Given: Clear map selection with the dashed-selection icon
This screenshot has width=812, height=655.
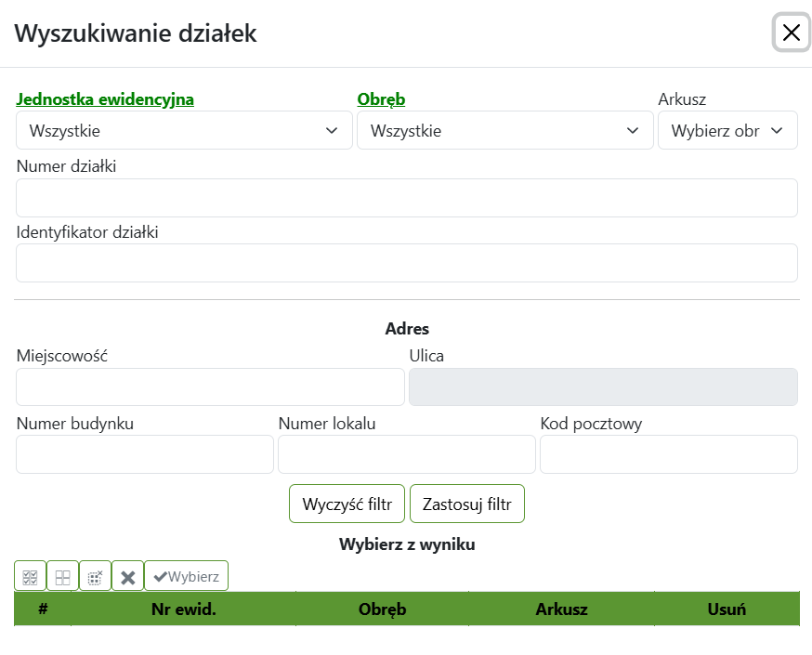Looking at the screenshot, I should [95, 575].
